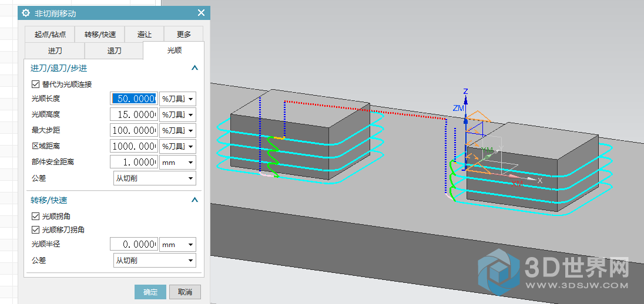This screenshot has width=644, height=304.
Task: Toggle 光顺拐角 checkbox
Action: [x=35, y=216]
